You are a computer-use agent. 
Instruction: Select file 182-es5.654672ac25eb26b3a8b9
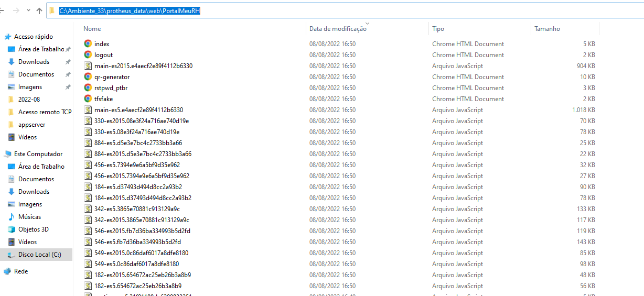point(138,286)
